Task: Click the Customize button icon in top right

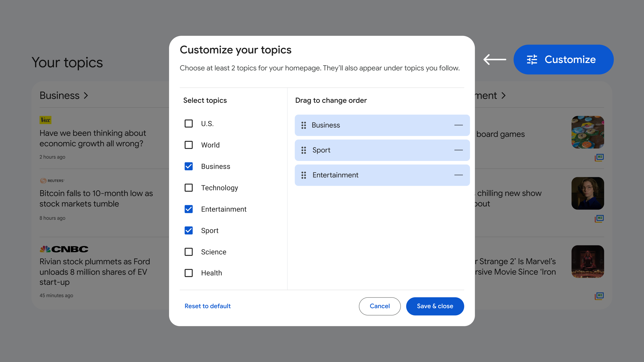Action: [531, 59]
